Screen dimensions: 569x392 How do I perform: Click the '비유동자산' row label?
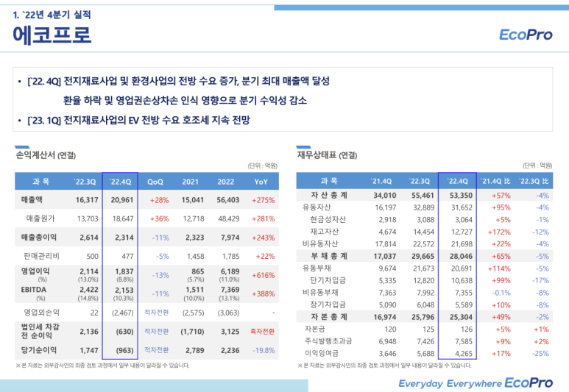(320, 243)
